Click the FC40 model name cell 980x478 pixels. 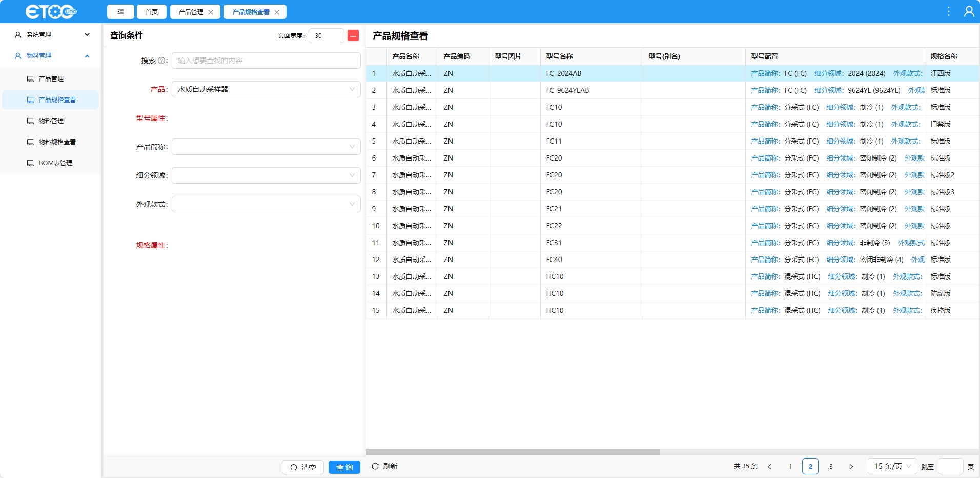coord(592,260)
